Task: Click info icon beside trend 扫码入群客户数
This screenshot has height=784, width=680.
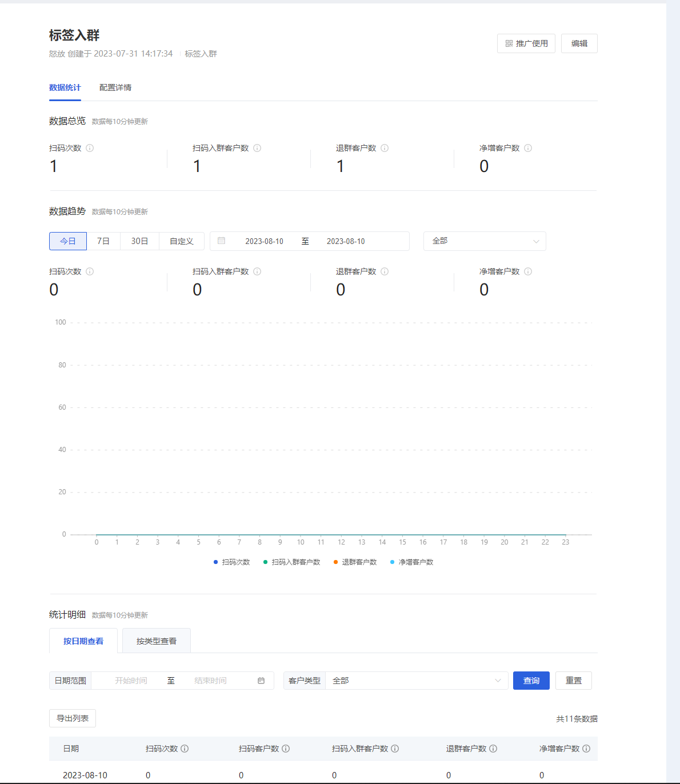Action: click(257, 271)
